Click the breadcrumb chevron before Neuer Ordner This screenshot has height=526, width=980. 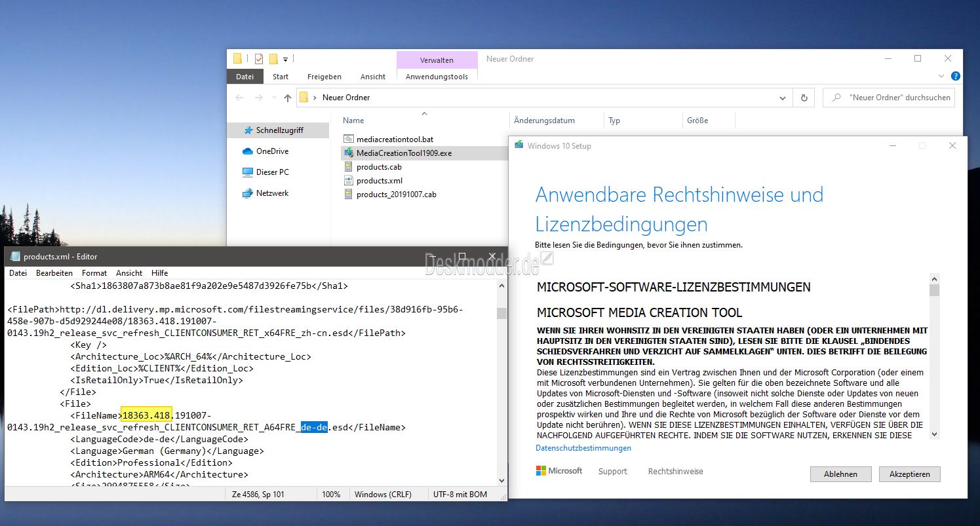tap(315, 98)
